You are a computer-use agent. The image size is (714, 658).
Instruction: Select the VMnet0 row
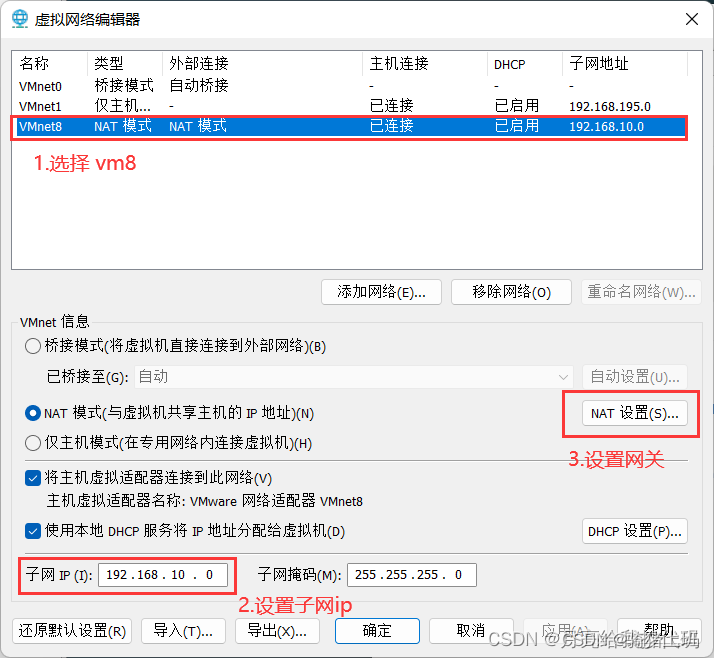(x=351, y=86)
